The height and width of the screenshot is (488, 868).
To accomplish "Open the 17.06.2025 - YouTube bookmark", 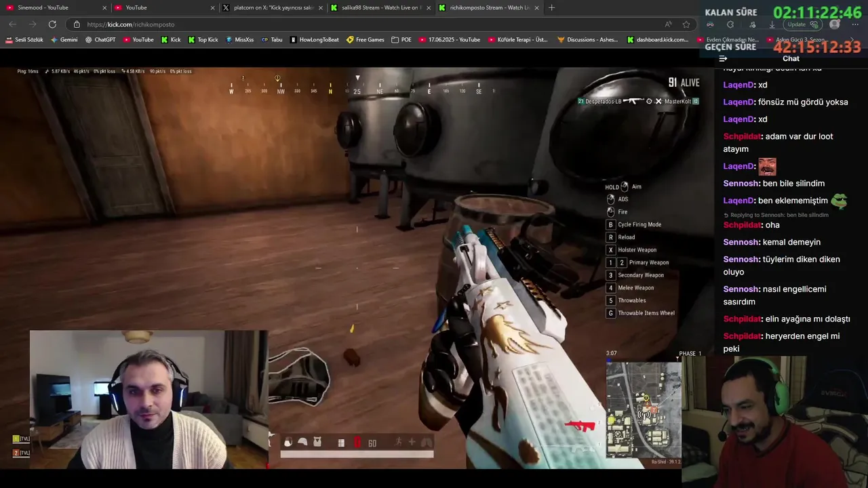I will point(450,40).
